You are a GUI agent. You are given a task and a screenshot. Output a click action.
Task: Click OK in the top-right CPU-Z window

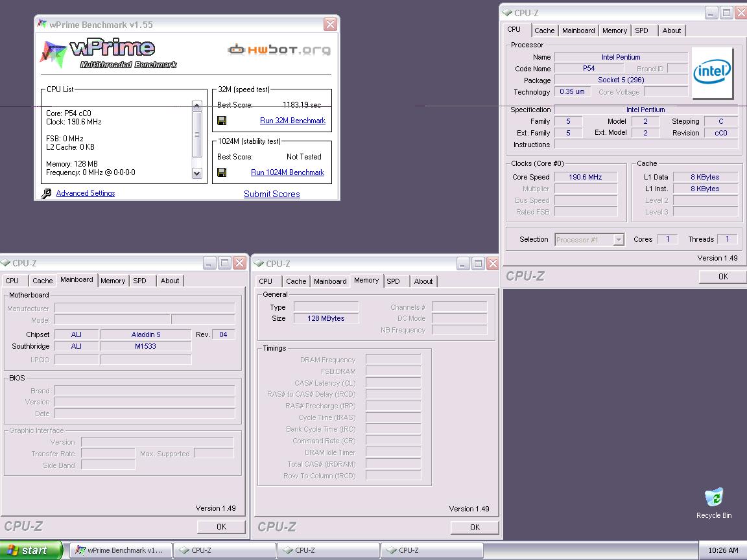723,276
